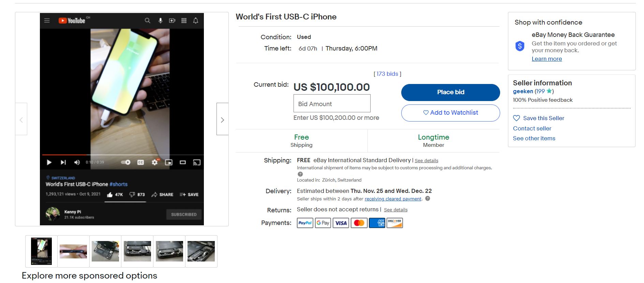
Task: Click the Money Back Guarantee shield icon
Action: tap(520, 46)
